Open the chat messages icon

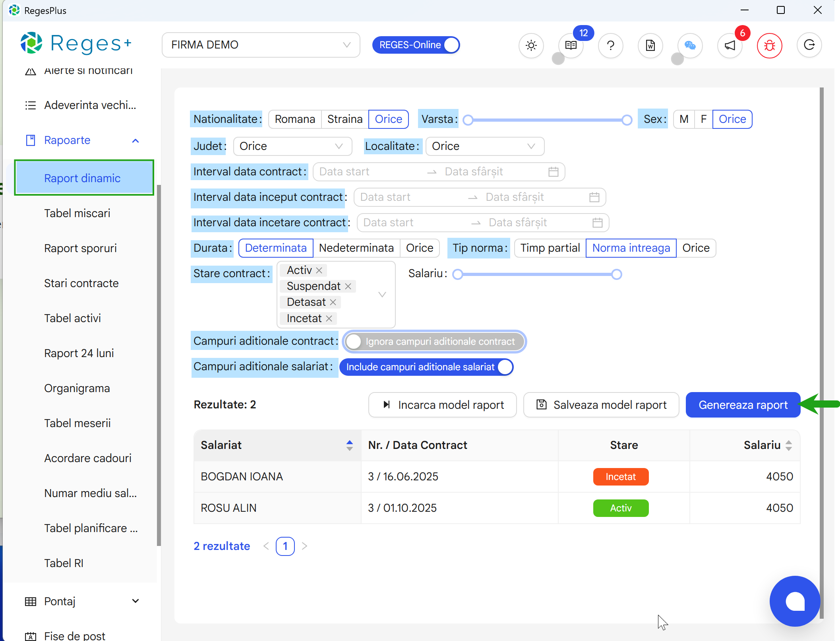pyautogui.click(x=690, y=45)
